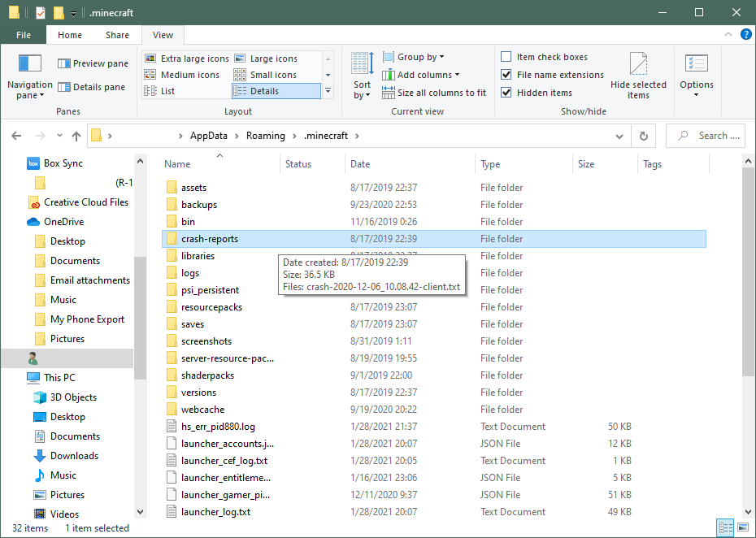The image size is (756, 538).
Task: Navigate to Roaming via the breadcrumb
Action: [x=266, y=135]
